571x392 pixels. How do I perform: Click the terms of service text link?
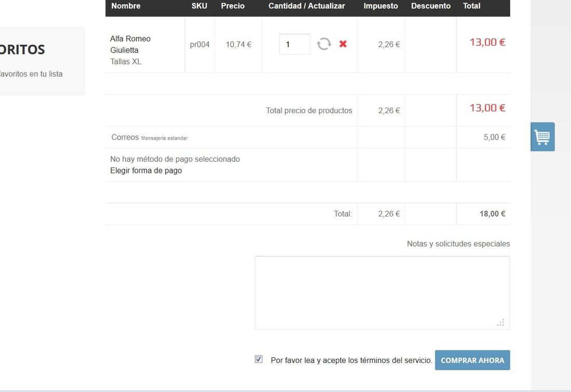[x=351, y=360]
